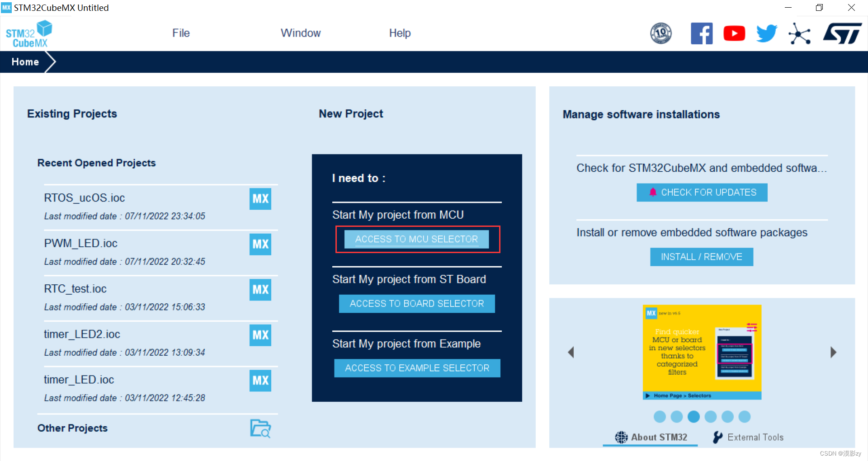Go to the Home breadcrumb
This screenshot has width=868, height=461.
click(25, 62)
